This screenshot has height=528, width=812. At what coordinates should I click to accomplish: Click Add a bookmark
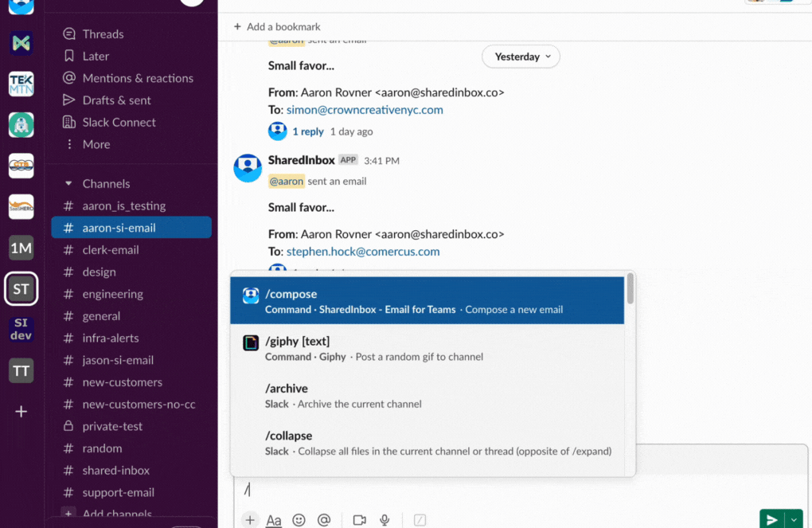[x=277, y=26]
